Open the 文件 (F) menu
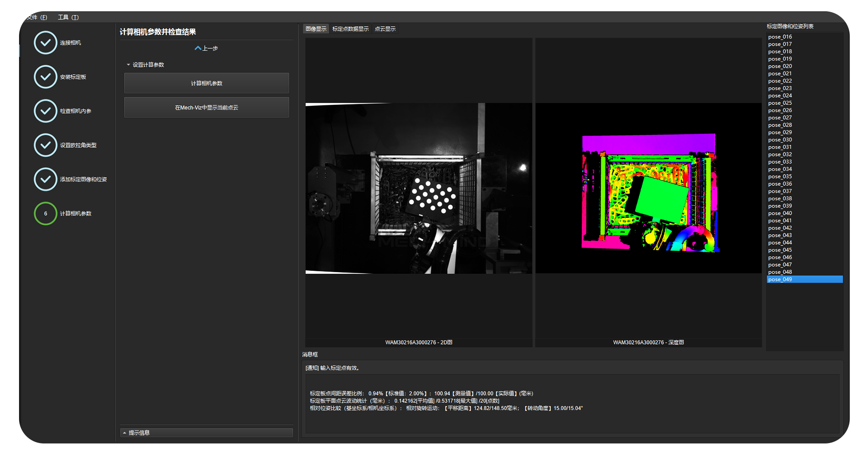Screen dimensions: 868x453 point(37,17)
